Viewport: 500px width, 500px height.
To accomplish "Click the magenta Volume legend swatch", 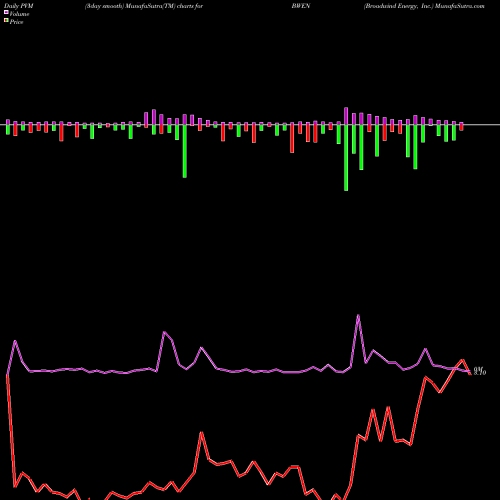I will point(6,12).
